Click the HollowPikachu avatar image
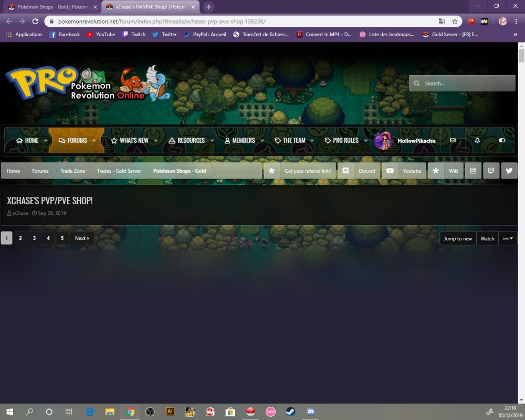The height and width of the screenshot is (420, 525). pos(383,140)
